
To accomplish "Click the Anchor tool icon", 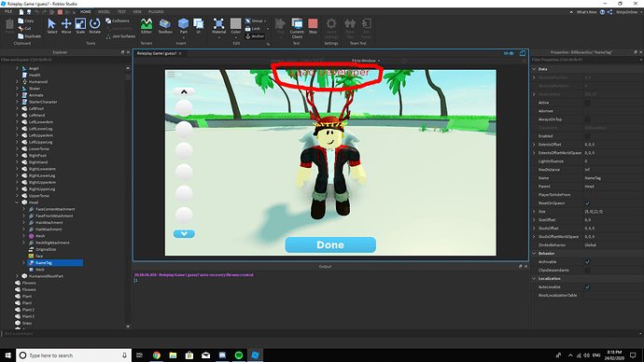I will coord(248,36).
